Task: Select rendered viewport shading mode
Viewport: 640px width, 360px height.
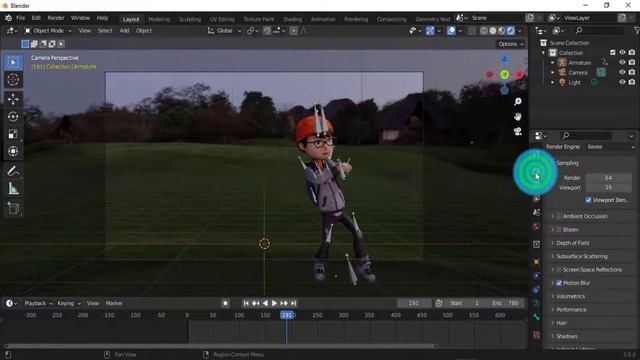Action: coord(511,31)
